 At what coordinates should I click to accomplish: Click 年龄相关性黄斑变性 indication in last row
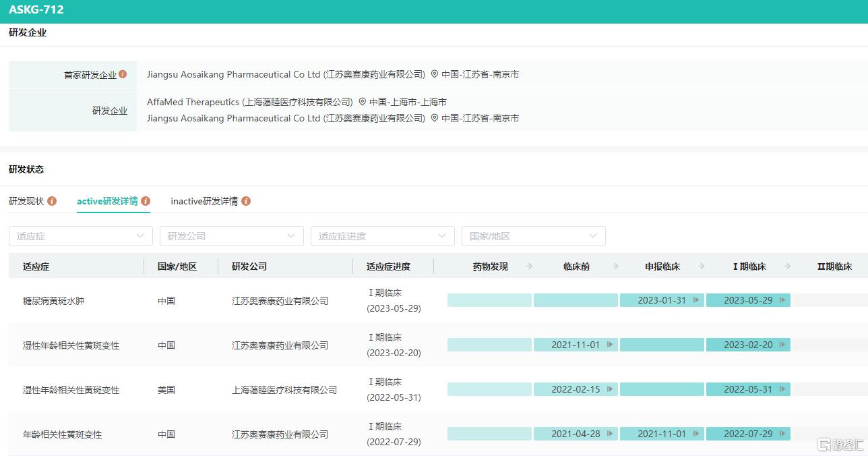click(62, 434)
